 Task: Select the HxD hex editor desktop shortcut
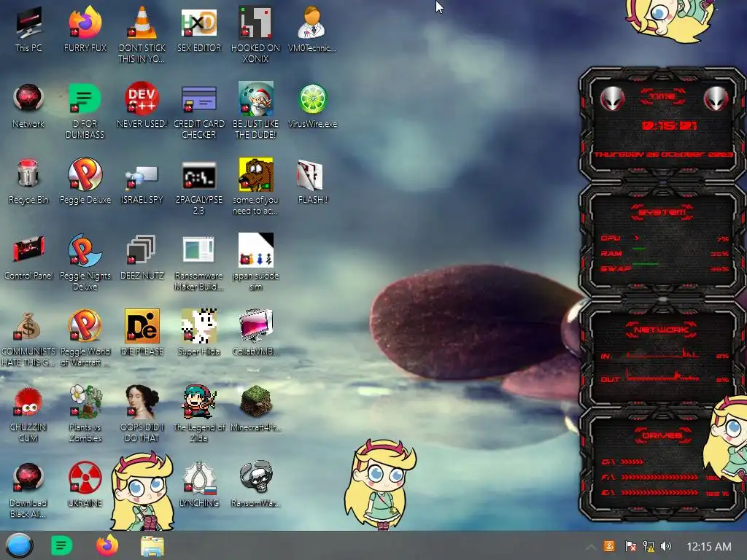point(199,29)
